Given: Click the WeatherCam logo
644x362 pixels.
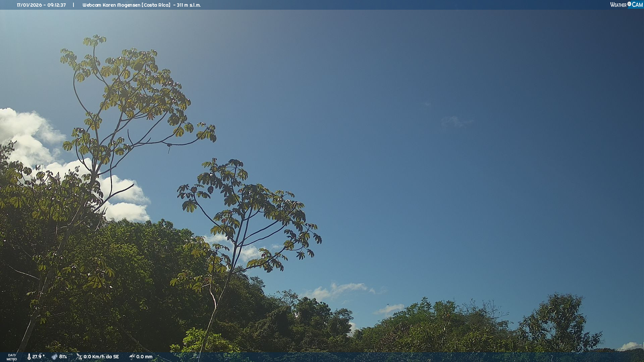Looking at the screenshot, I should click(x=626, y=5).
